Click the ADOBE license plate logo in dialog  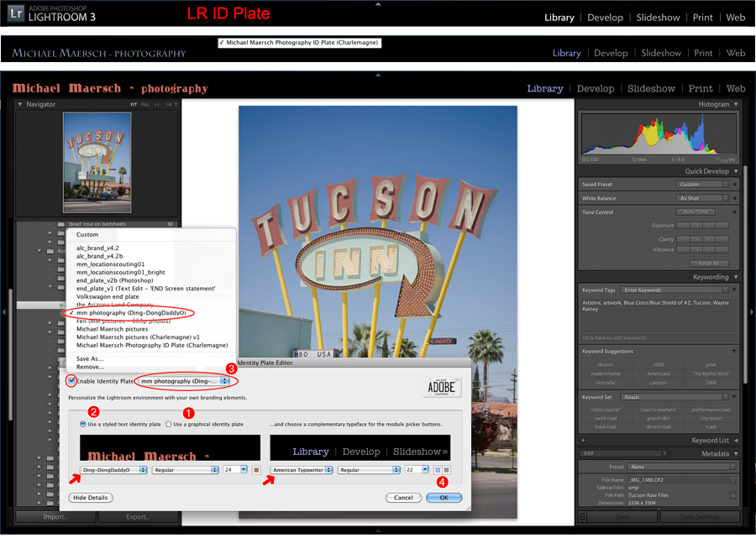click(441, 386)
